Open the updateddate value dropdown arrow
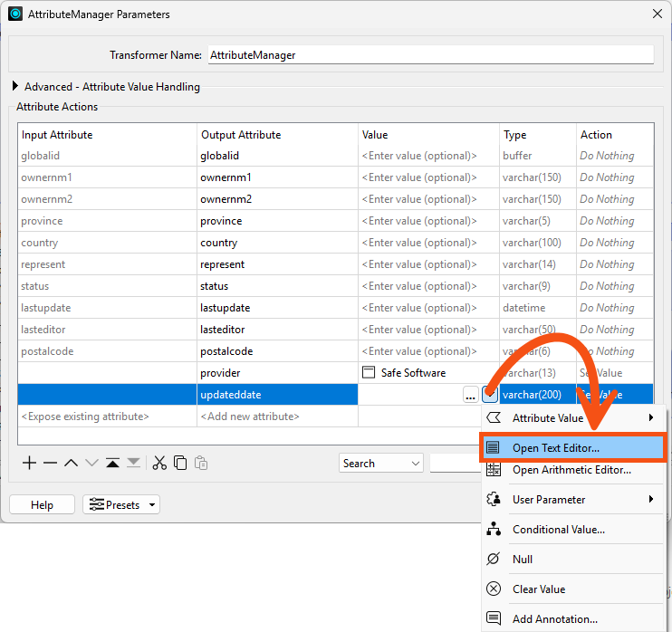Image resolution: width=672 pixels, height=632 pixels. pyautogui.click(x=489, y=395)
